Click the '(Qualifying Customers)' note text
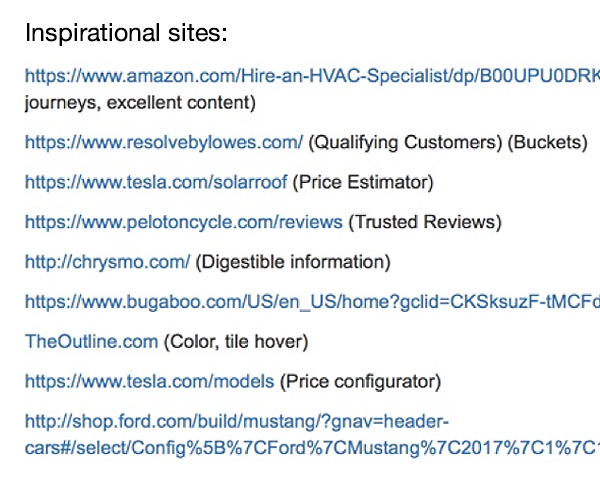 pyautogui.click(x=405, y=142)
